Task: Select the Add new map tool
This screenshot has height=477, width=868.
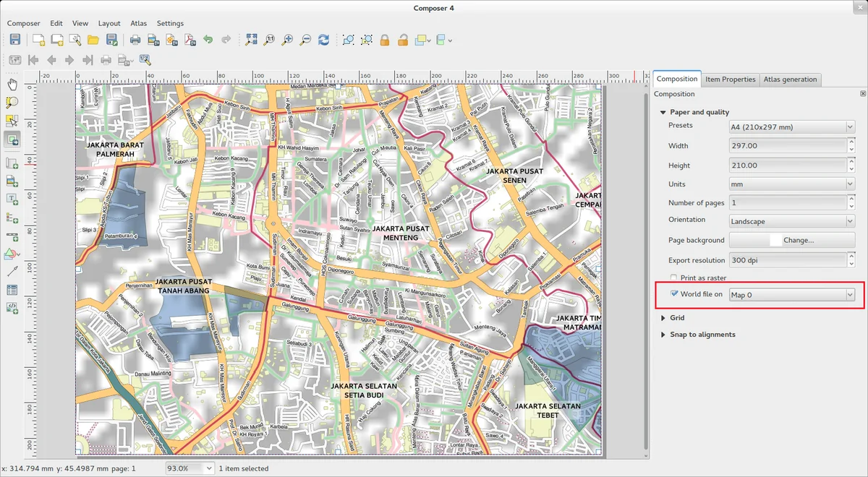Action: point(12,163)
